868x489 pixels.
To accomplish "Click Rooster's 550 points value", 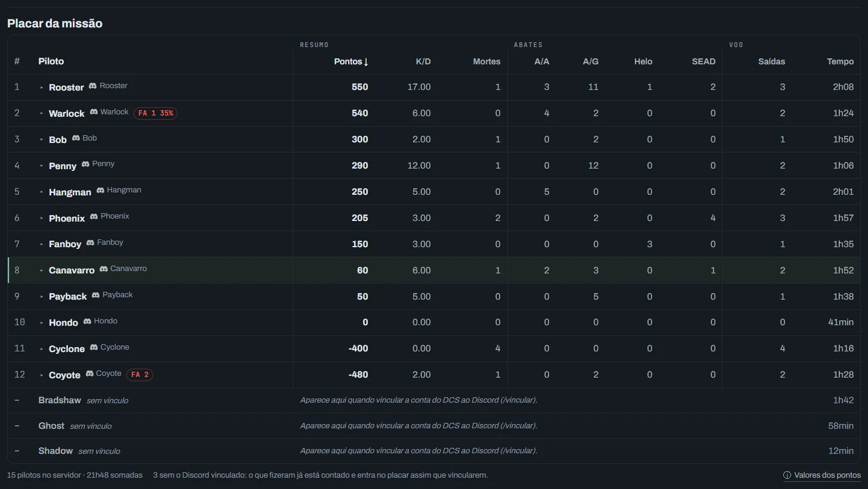I will point(359,87).
